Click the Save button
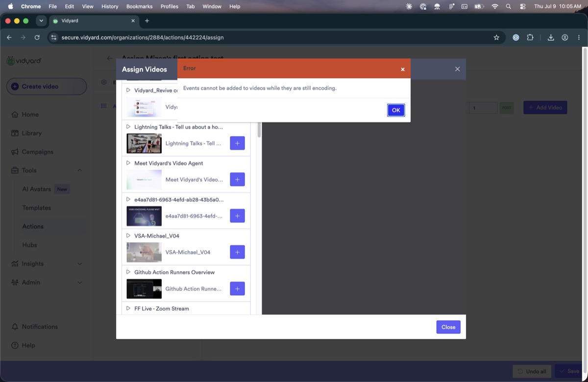The width and height of the screenshot is (588, 382). coord(569,371)
